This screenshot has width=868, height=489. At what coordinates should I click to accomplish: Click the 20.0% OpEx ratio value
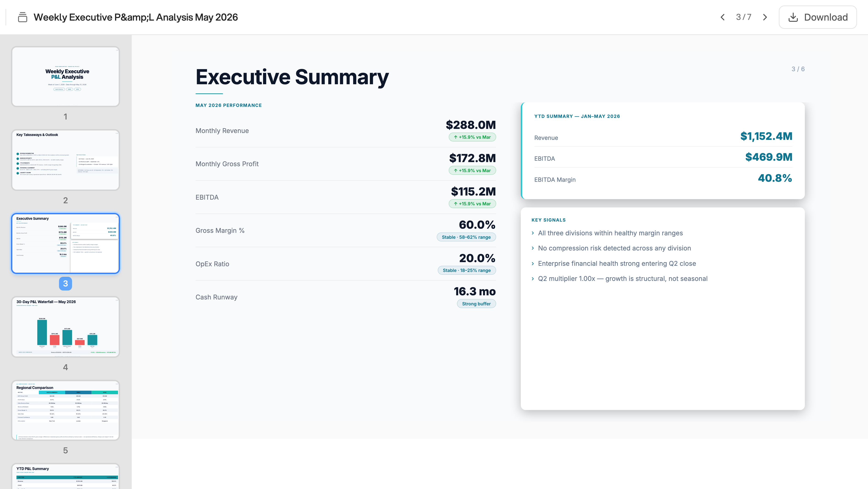[x=477, y=258]
